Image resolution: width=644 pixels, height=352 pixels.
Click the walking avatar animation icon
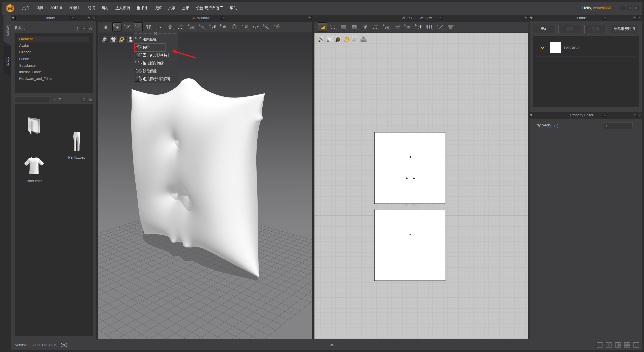(277, 27)
